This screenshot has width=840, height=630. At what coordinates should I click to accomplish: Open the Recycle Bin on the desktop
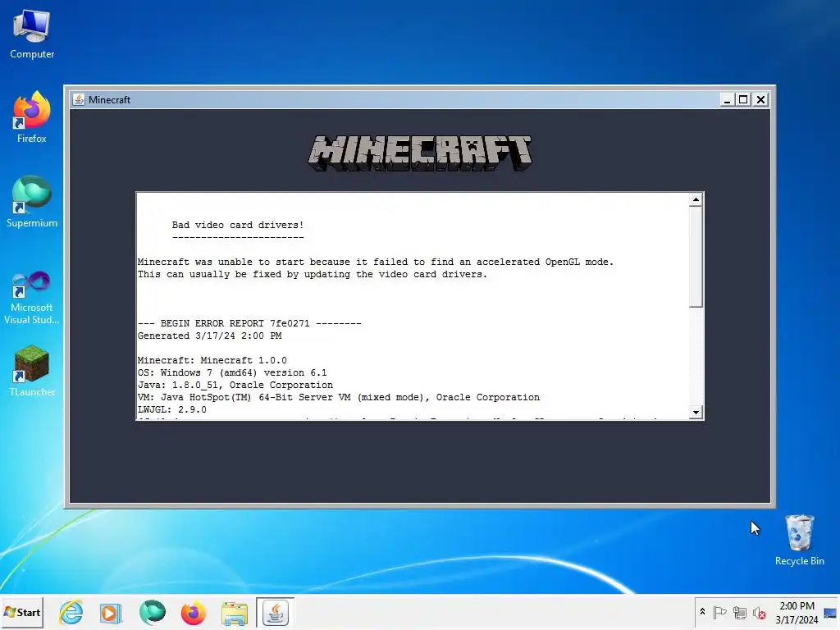pos(799,540)
